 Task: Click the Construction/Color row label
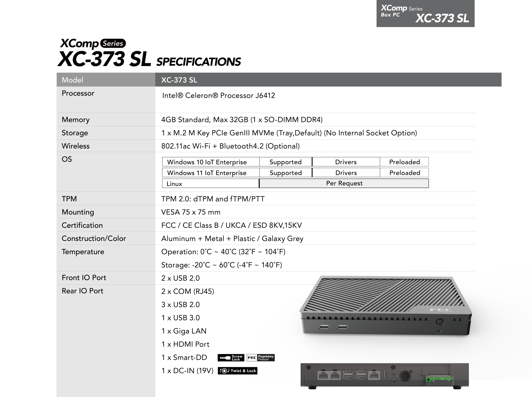(x=94, y=238)
